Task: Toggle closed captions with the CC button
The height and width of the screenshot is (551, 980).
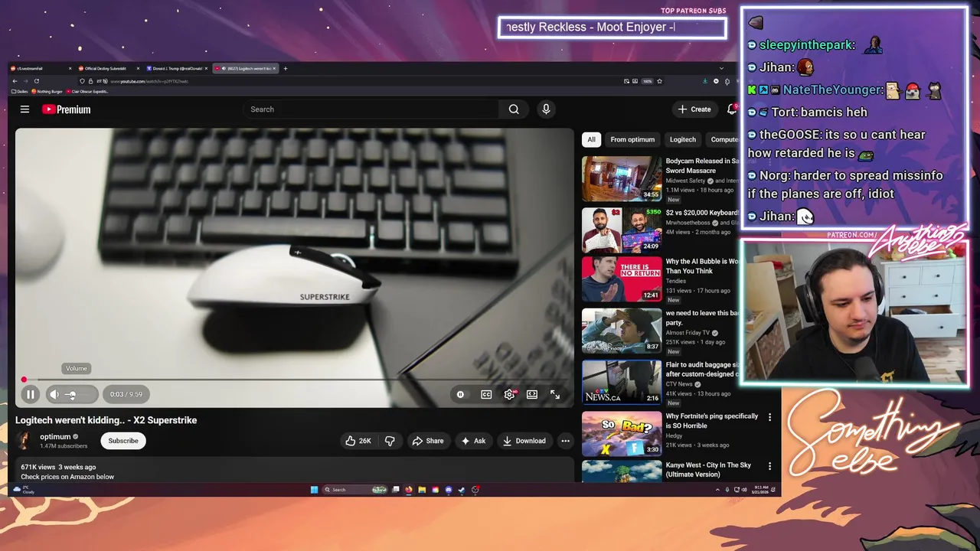Action: tap(486, 394)
